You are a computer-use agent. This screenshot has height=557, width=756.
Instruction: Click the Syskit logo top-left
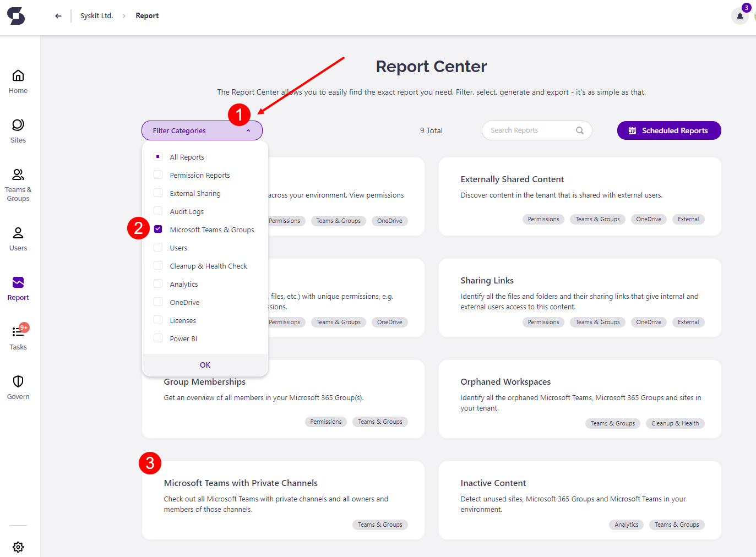[16, 16]
